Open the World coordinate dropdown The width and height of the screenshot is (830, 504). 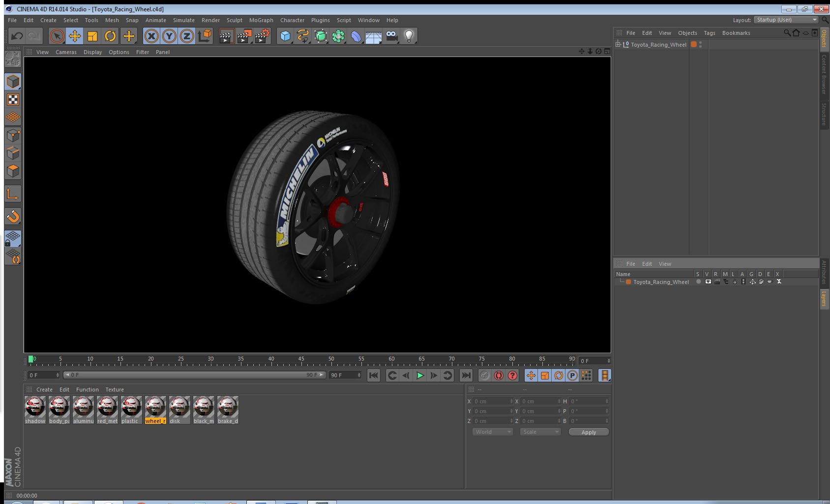coord(493,432)
